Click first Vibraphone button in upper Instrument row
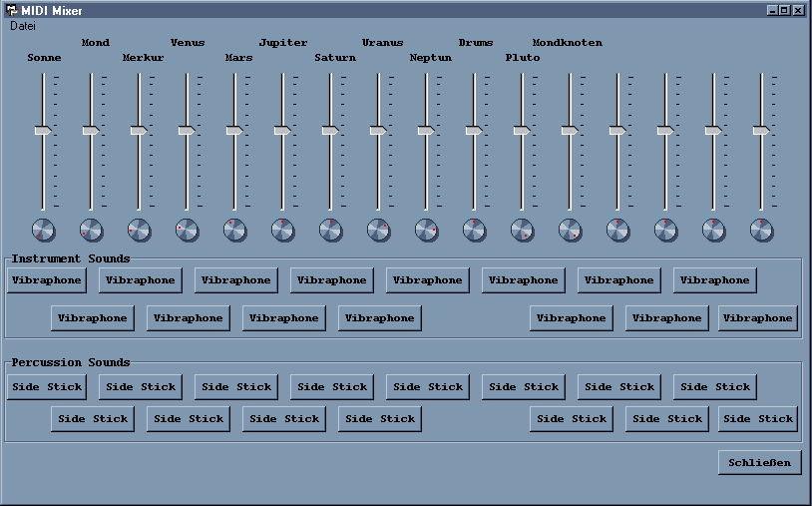Viewport: 812px width, 506px height. (47, 280)
